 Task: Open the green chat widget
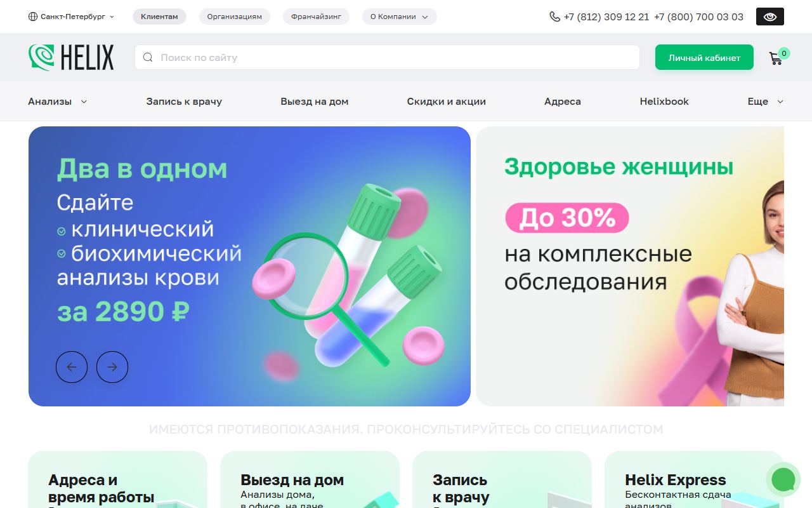pos(783,479)
